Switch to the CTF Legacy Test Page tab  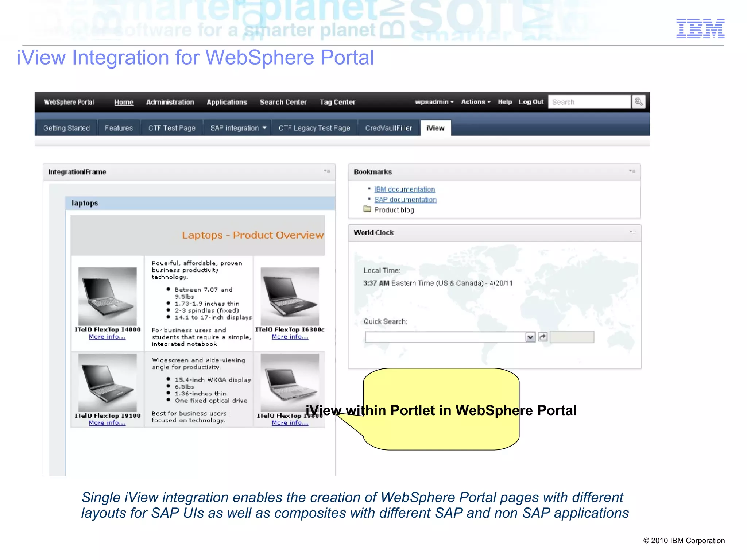tap(314, 128)
